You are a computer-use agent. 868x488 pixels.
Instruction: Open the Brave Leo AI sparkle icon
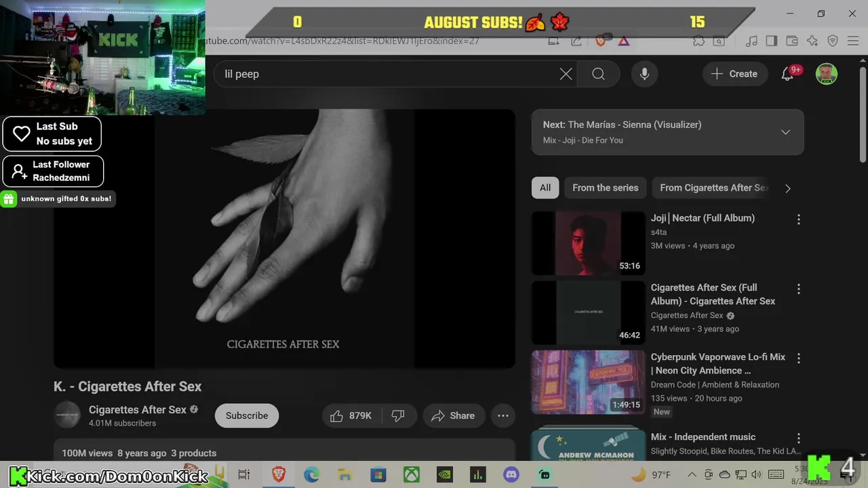[812, 41]
